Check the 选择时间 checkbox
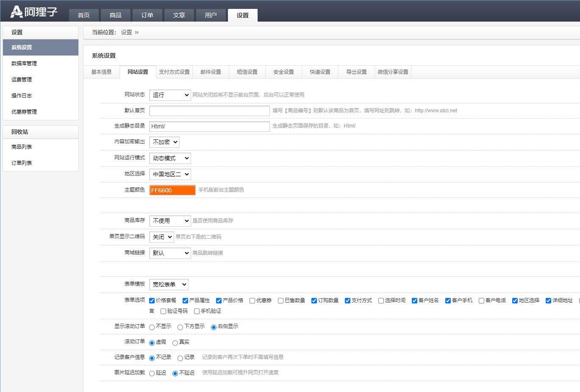This screenshot has height=392, width=580. pyautogui.click(x=381, y=300)
